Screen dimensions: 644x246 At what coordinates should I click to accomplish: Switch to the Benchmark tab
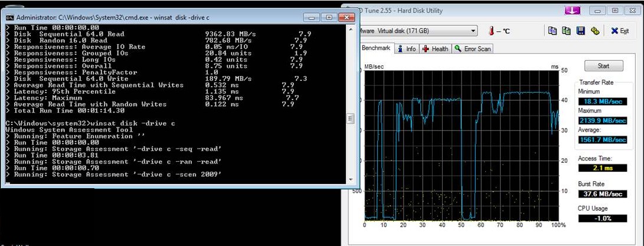point(376,48)
